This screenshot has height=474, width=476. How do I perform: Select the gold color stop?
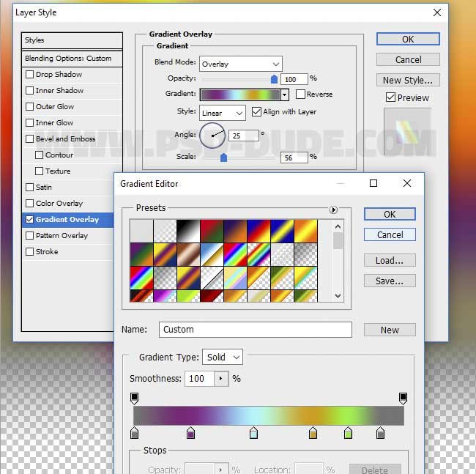313,434
